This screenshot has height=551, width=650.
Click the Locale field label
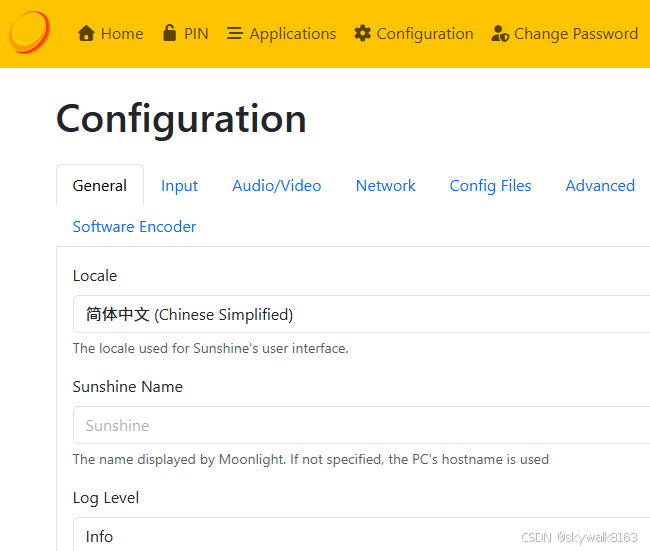pos(95,276)
